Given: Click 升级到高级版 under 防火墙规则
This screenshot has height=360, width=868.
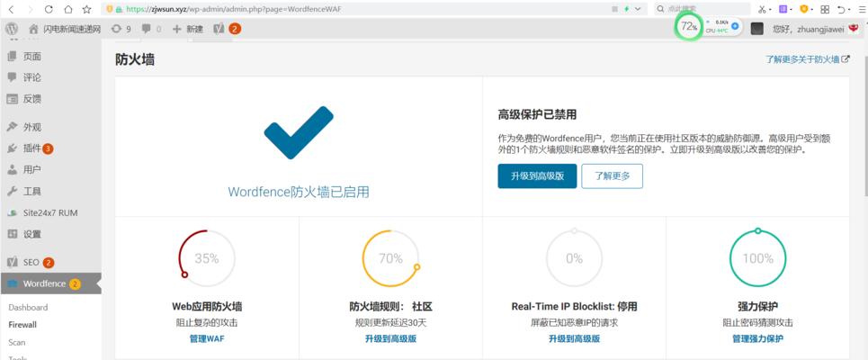Looking at the screenshot, I should pos(390,339).
